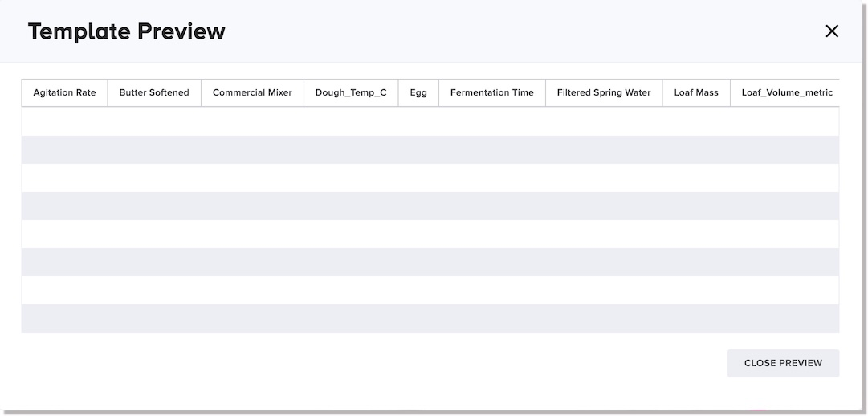
Task: Select the Loaf_Volume_metric column header
Action: [x=785, y=93]
